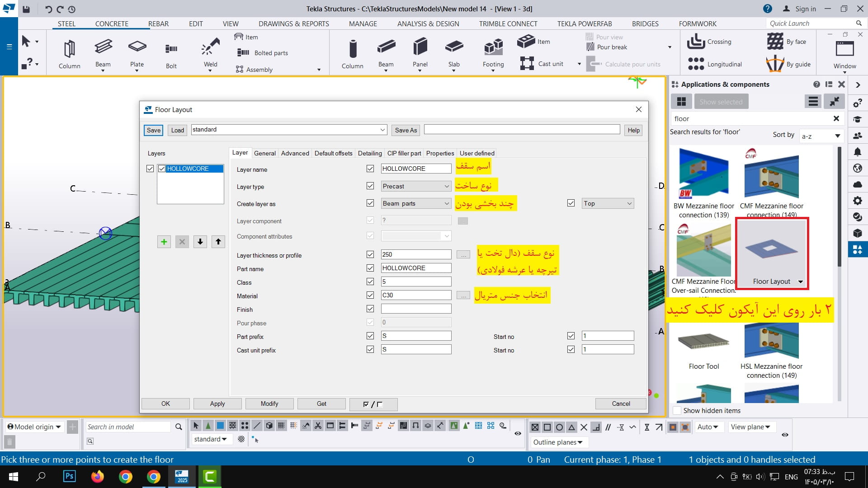Switch to the Default offsets tab
Screen dimensions: 868x488
[333, 153]
